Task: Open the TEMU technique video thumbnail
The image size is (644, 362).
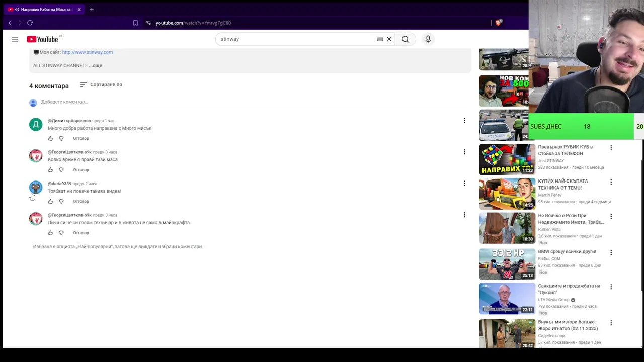Action: tap(507, 194)
